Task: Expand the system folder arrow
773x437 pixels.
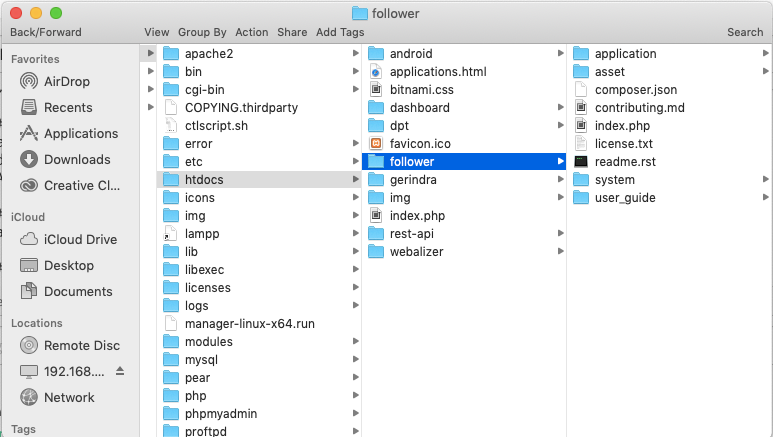Action: [765, 180]
